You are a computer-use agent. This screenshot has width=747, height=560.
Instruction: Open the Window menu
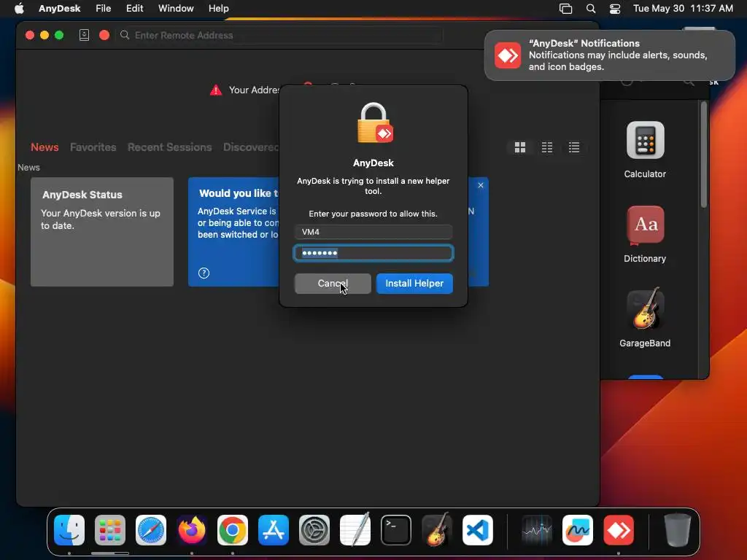point(176,9)
